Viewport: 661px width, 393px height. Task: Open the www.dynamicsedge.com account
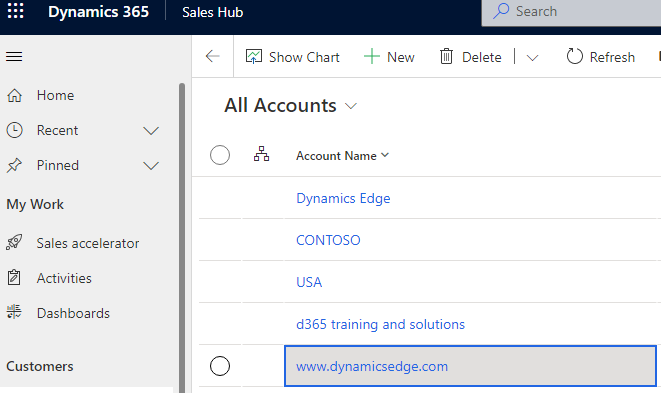click(372, 366)
